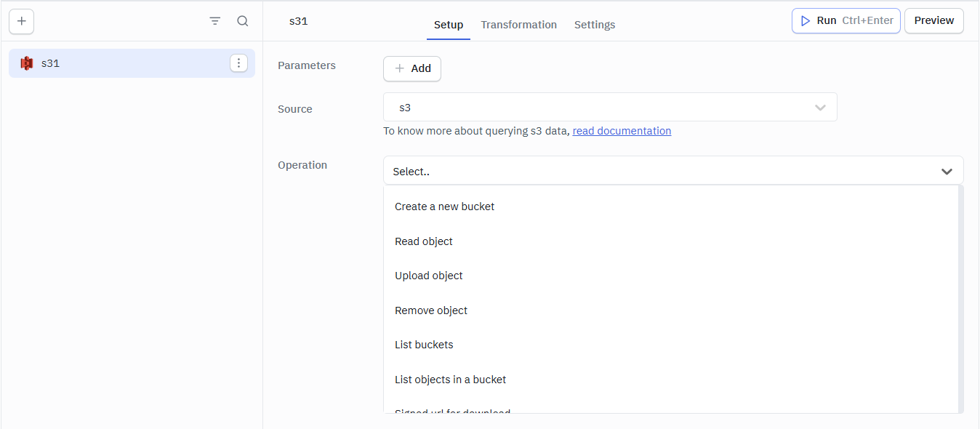Select the Read object operation
This screenshot has height=429, width=980.
tap(424, 241)
